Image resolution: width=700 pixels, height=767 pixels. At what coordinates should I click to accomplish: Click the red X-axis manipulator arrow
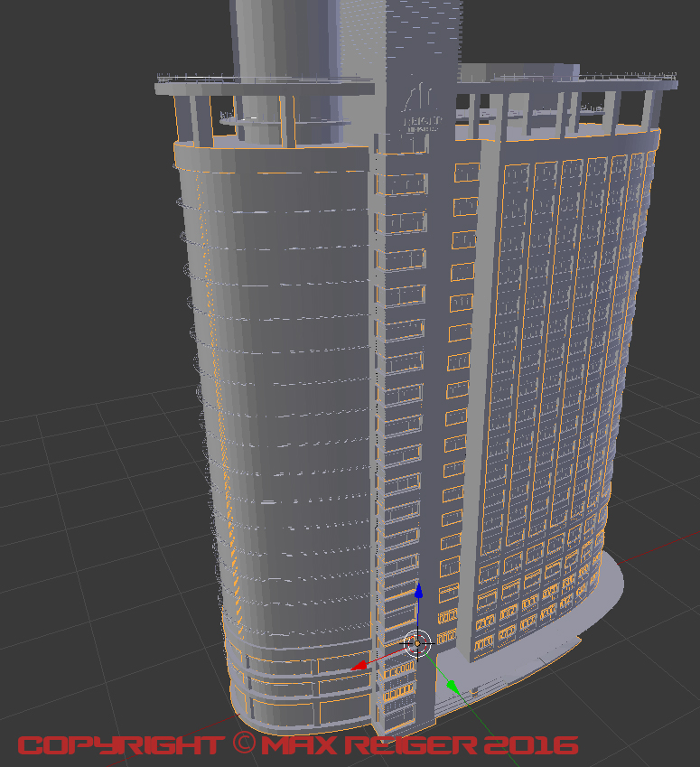pos(359,665)
